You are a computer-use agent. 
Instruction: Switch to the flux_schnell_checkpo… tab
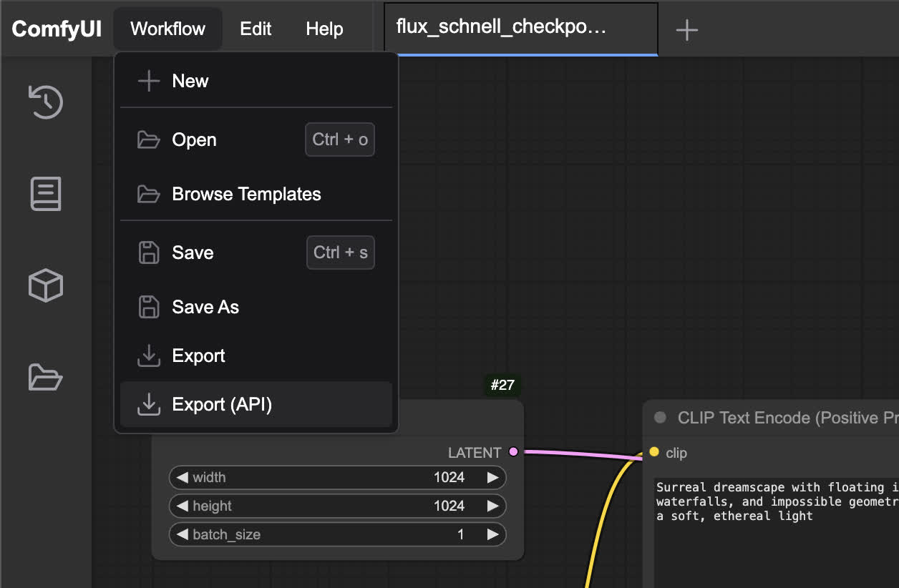(520, 29)
